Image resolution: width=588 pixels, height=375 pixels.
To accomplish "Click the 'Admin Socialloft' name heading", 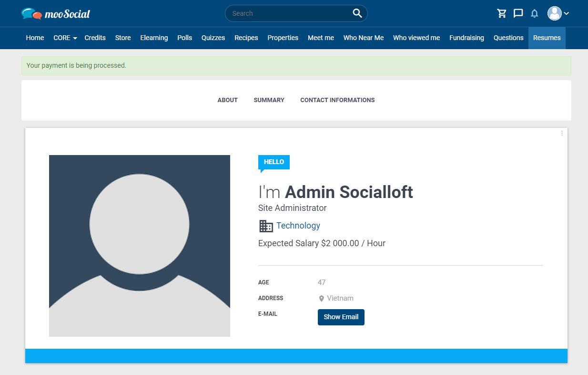I will coord(349,192).
